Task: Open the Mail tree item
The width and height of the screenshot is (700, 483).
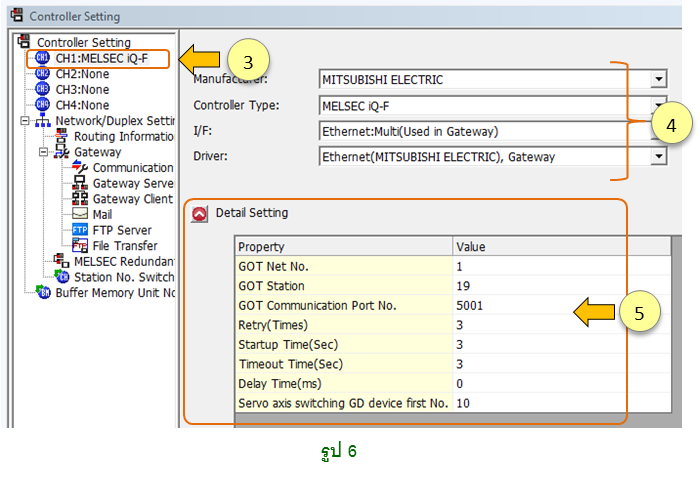Action: pos(102,215)
